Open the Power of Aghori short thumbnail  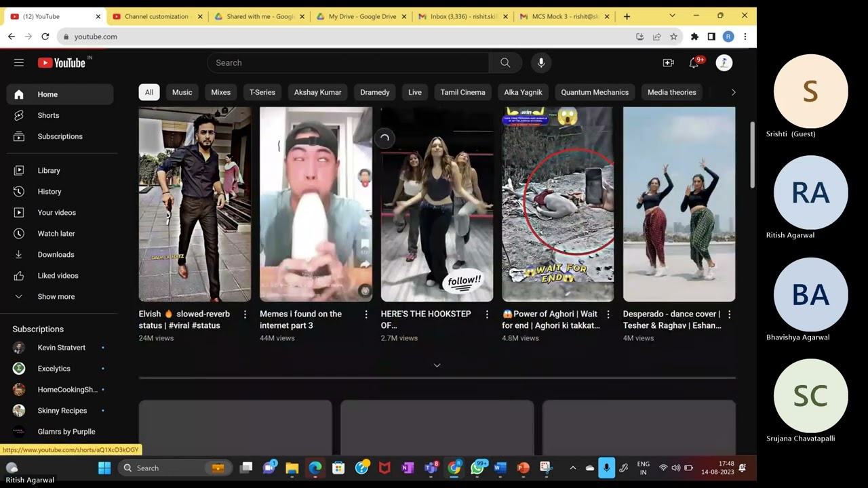tap(557, 204)
